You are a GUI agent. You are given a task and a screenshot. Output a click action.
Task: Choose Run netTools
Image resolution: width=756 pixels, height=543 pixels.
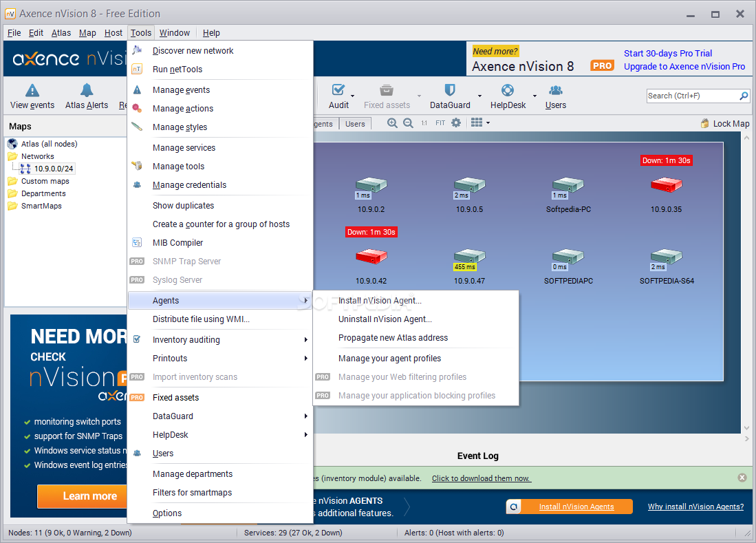point(220,69)
